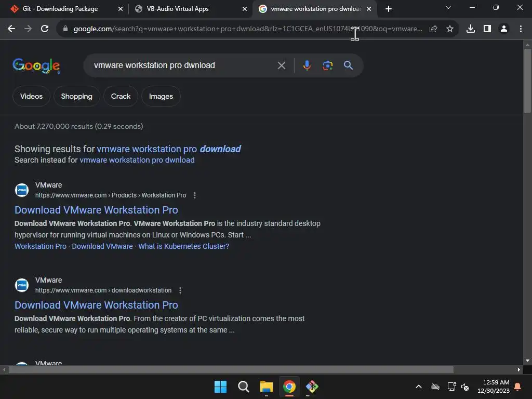This screenshot has height=399, width=532.
Task: Open a new browser tab
Action: [x=389, y=9]
